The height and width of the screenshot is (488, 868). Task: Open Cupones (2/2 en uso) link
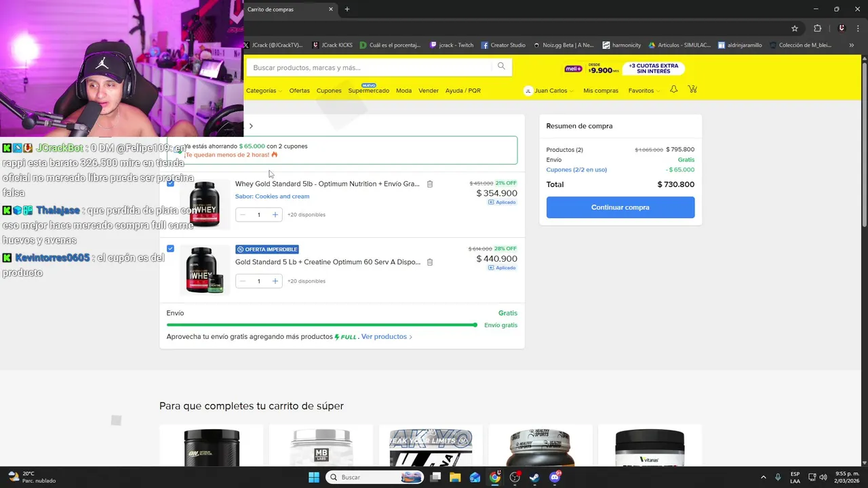pos(576,170)
